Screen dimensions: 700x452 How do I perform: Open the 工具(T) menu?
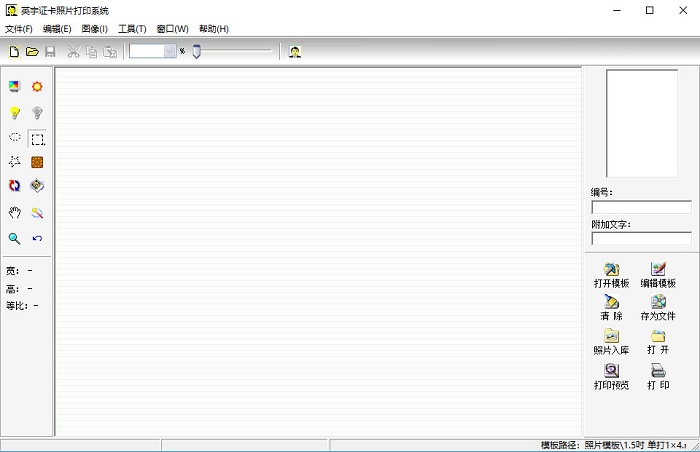point(132,29)
